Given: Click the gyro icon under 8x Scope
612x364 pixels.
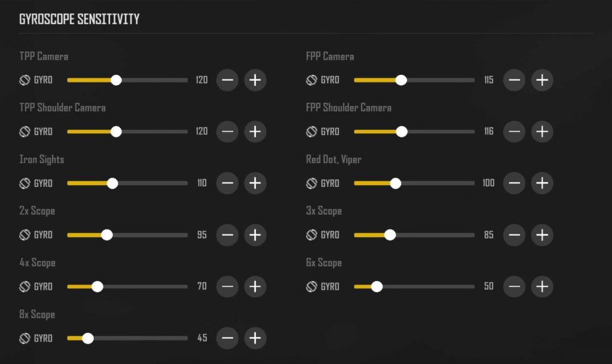Looking at the screenshot, I should tap(25, 338).
